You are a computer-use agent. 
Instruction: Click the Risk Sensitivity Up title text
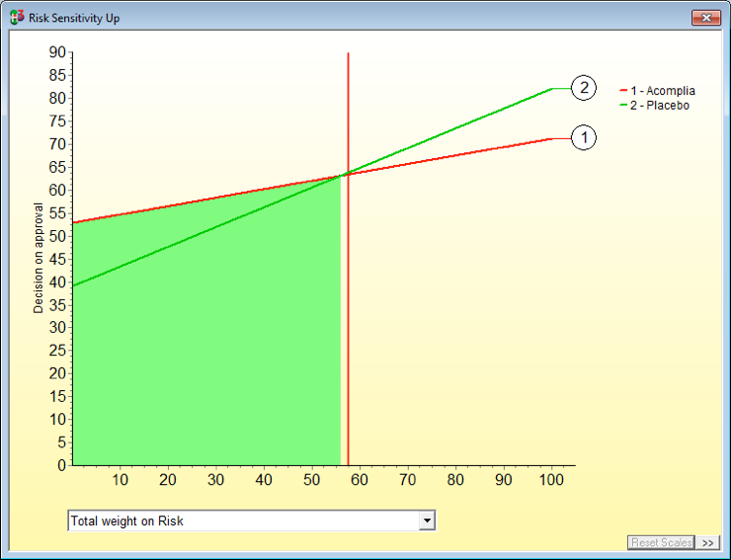[74, 18]
